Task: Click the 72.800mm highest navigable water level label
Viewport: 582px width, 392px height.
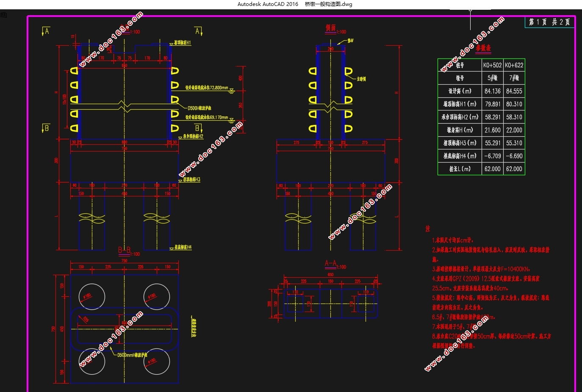Action: (207, 88)
